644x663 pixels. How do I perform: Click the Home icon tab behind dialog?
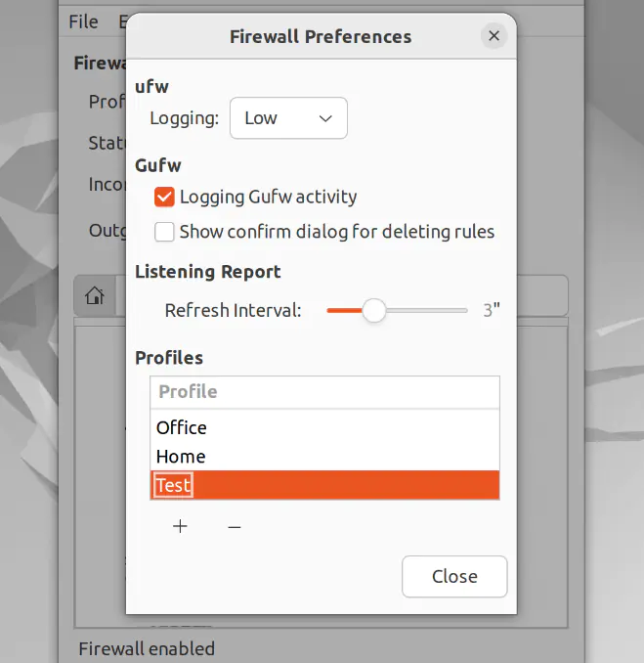95,295
